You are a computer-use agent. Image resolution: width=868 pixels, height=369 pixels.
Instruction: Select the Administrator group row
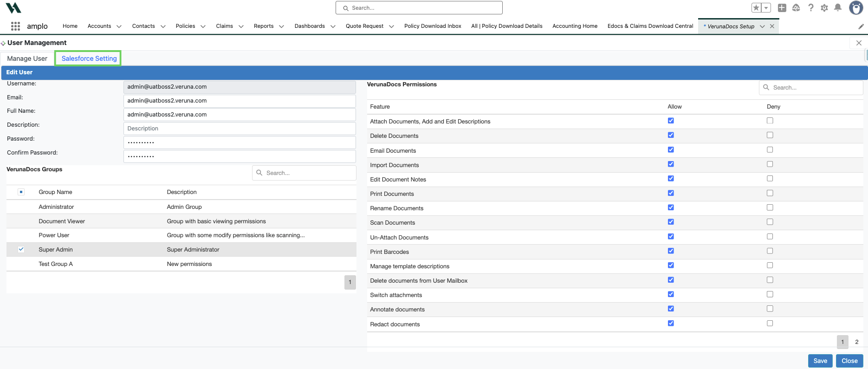(181, 207)
